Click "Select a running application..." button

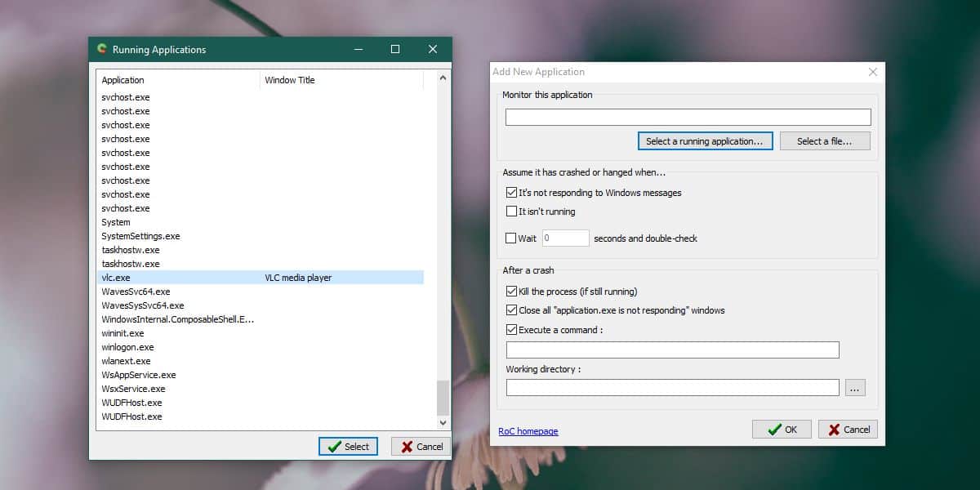point(705,141)
